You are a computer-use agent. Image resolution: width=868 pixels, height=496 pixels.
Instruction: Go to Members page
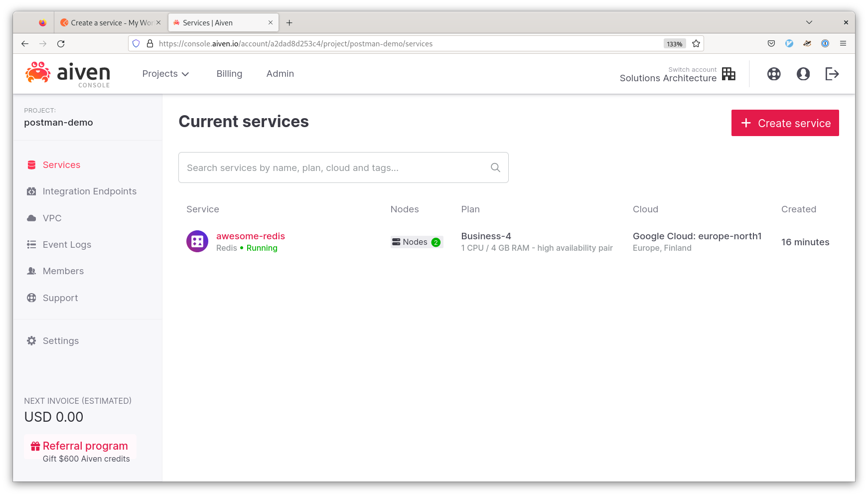pyautogui.click(x=63, y=271)
